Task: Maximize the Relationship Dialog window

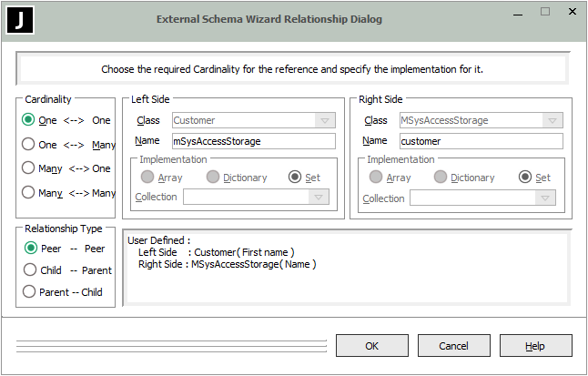Action: coord(545,12)
